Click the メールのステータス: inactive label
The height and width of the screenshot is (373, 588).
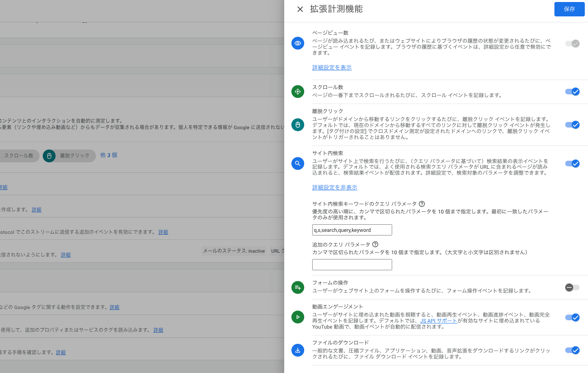click(234, 251)
